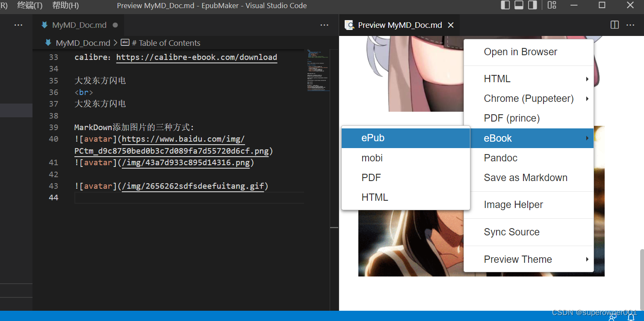Click the markdown file icon on the MyMD_Doc.md tab
Image resolution: width=644 pixels, height=321 pixels.
[44, 25]
